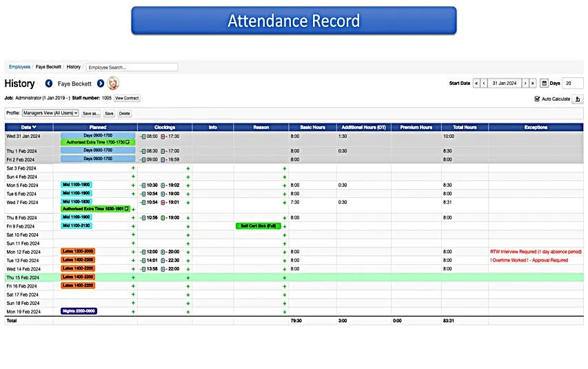The height and width of the screenshot is (369, 588).
Task: Open Overtime Worked Approval Required exception
Action: click(x=529, y=260)
